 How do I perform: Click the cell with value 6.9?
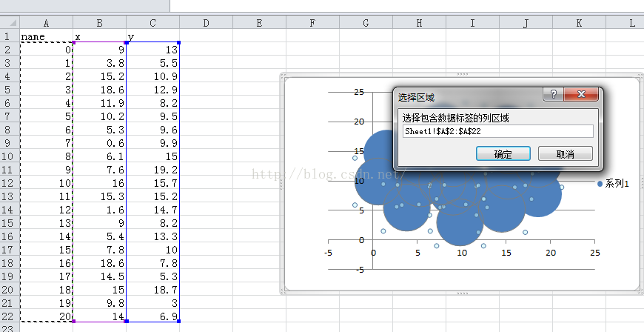[152, 316]
